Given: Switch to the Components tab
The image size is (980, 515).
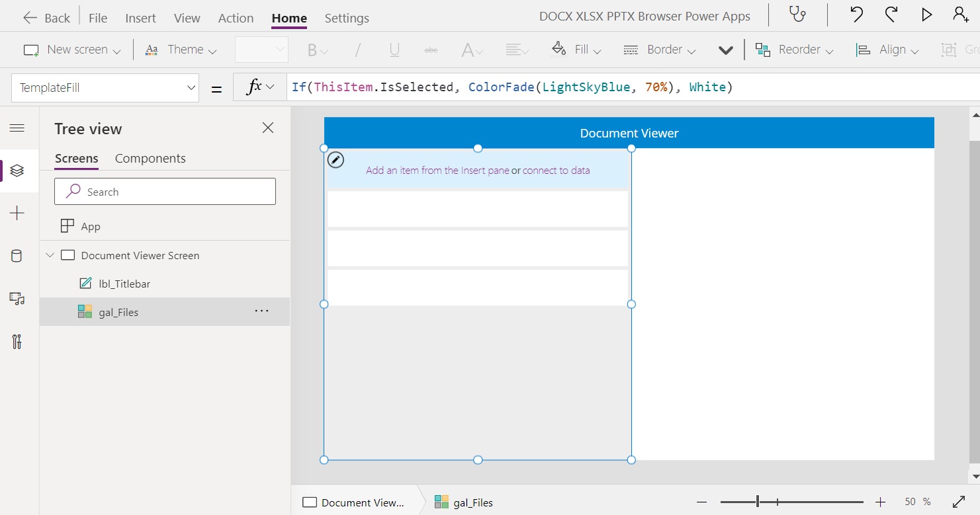Looking at the screenshot, I should coord(150,158).
